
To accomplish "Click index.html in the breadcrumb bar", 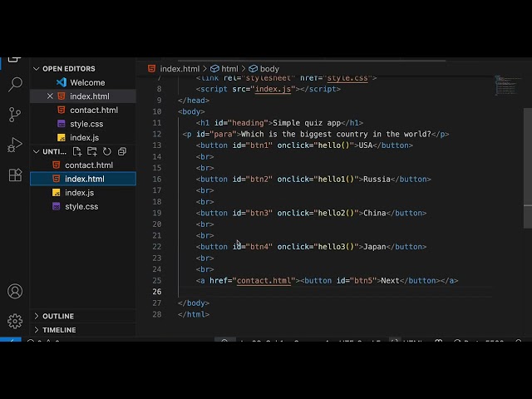I will (180, 69).
